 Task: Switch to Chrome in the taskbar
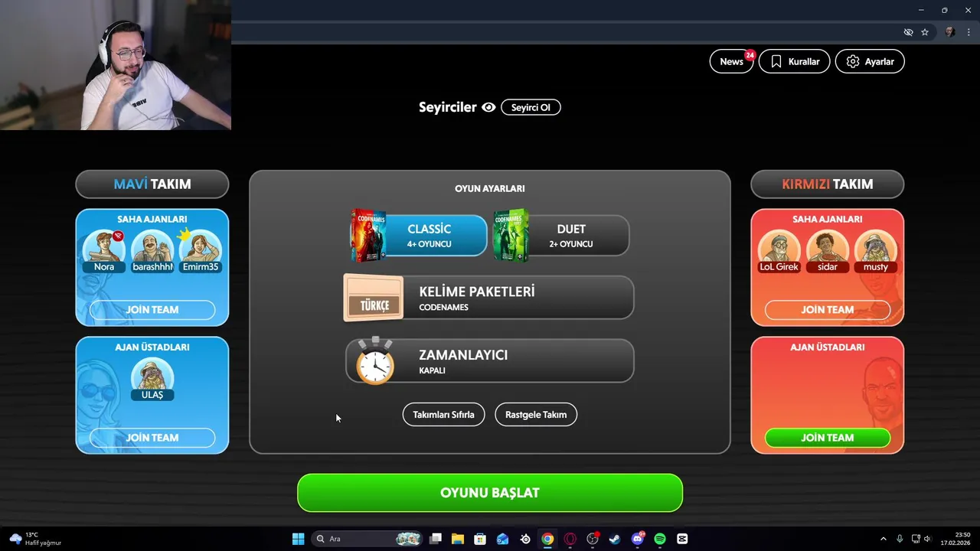pyautogui.click(x=547, y=539)
